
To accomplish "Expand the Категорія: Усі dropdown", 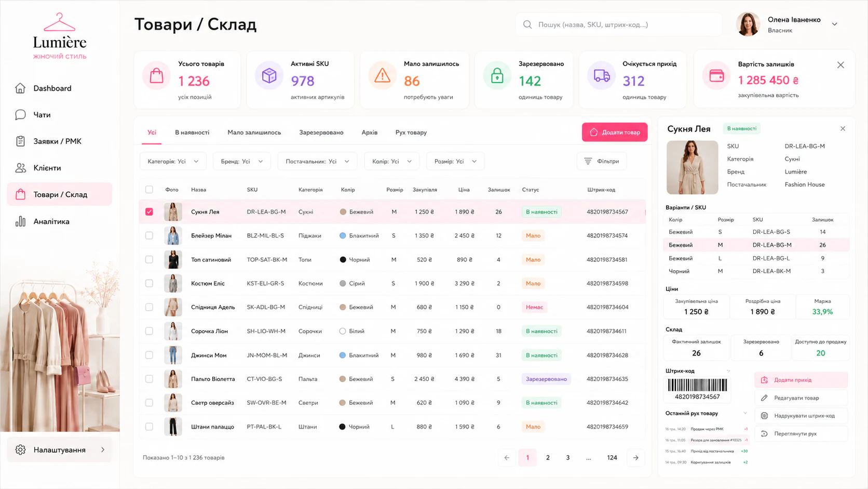I will 173,161.
